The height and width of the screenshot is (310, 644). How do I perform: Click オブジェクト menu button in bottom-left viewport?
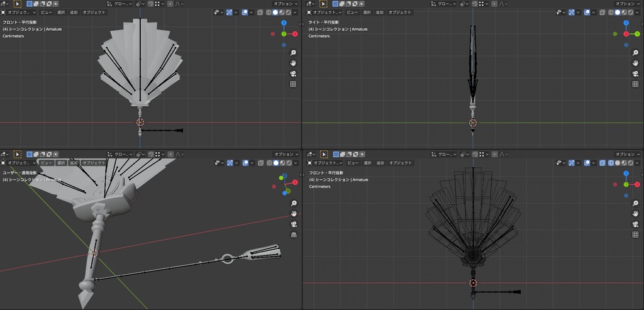94,163
